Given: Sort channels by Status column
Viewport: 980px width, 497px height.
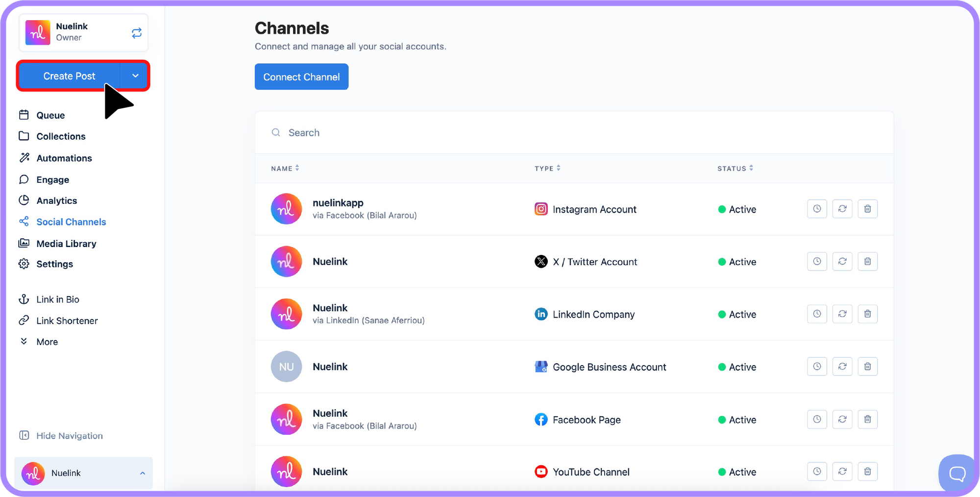Looking at the screenshot, I should point(735,168).
